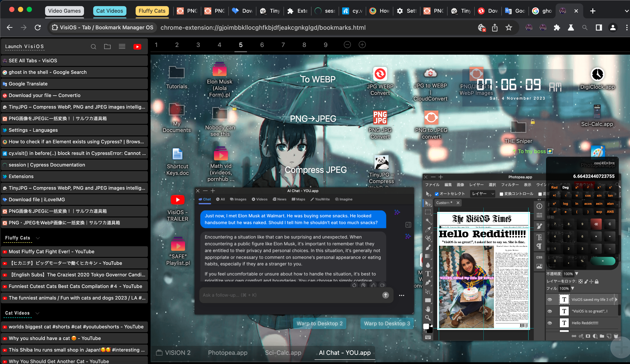Collapse the Fluffy Cats bookmark group
The width and height of the screenshot is (630, 364).
point(38,238)
